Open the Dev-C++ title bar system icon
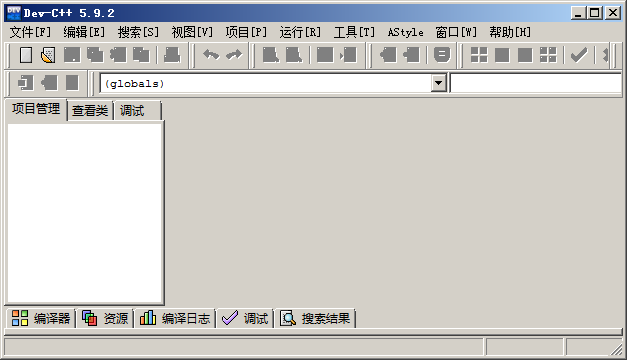 coord(14,13)
